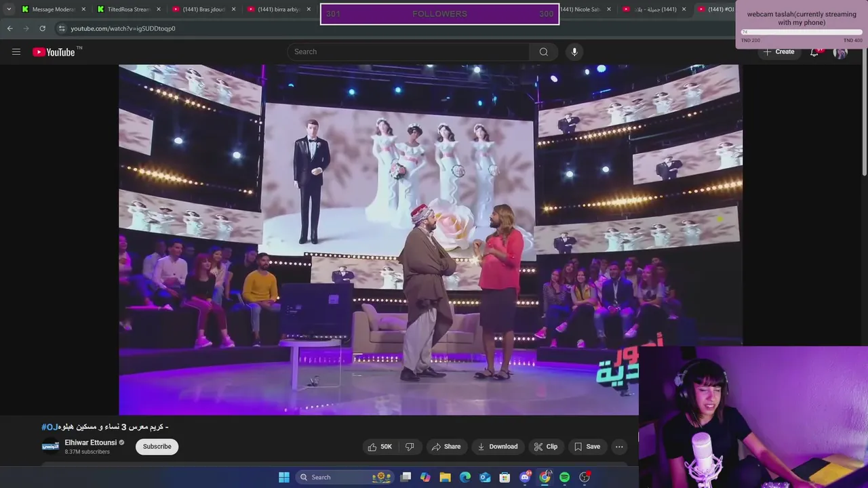Share the video

[x=446, y=447]
